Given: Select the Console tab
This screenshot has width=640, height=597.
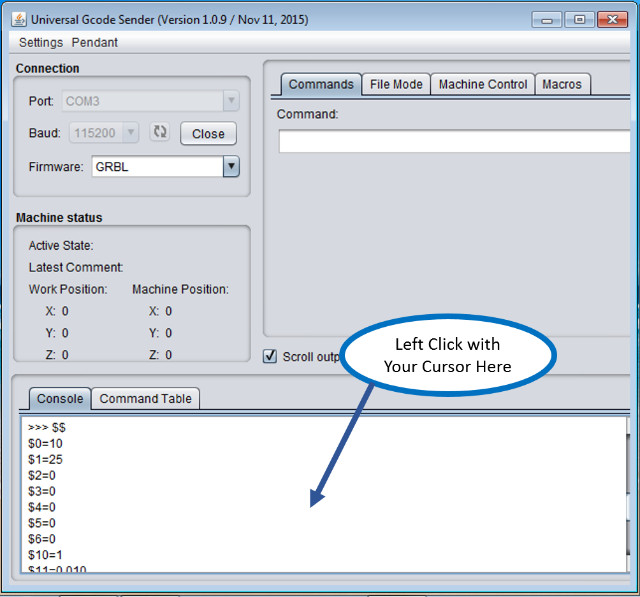Looking at the screenshot, I should 60,398.
